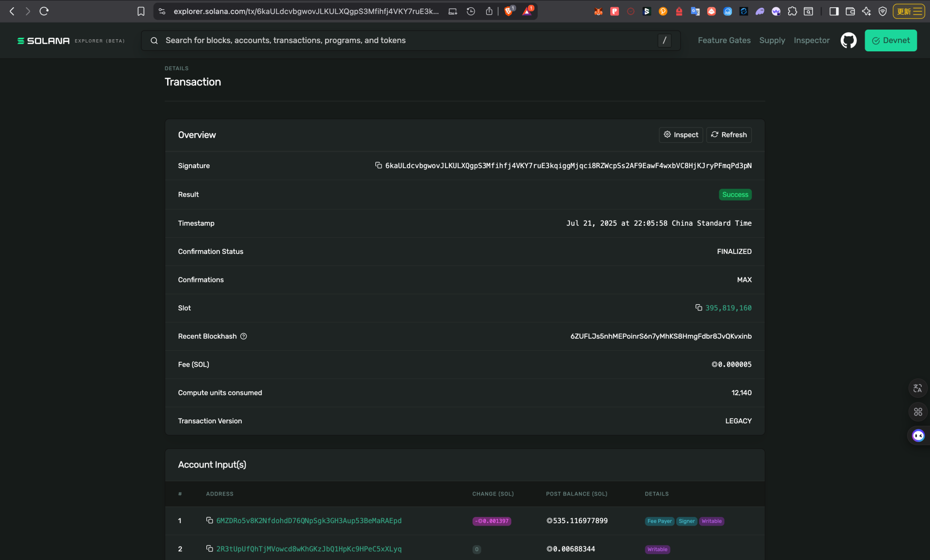The width and height of the screenshot is (930, 560).
Task: Click the grid apps floating side icon
Action: click(x=918, y=412)
